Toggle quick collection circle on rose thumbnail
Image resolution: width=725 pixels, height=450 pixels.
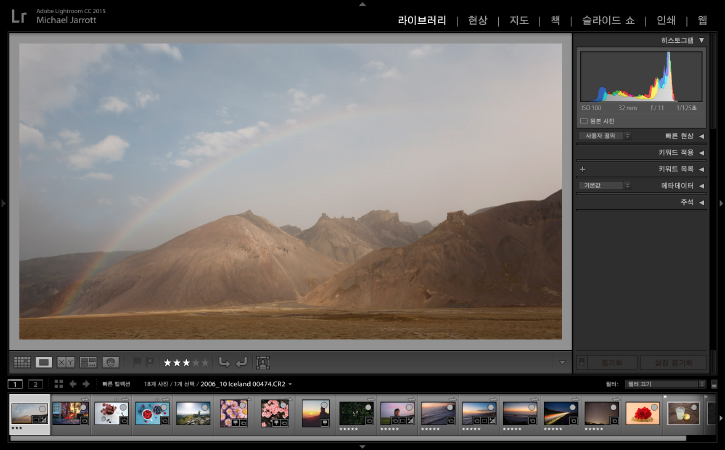(654, 407)
